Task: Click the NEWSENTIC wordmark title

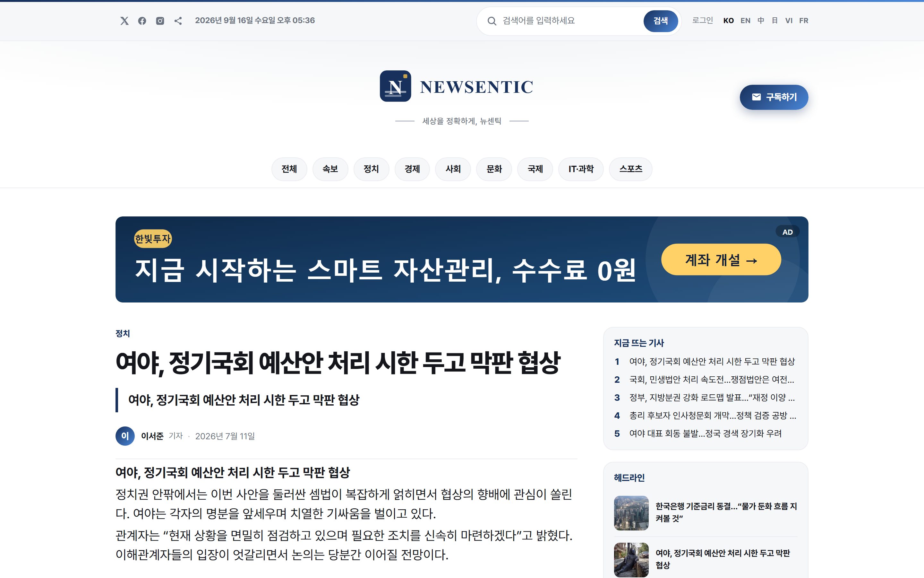Action: coord(476,87)
